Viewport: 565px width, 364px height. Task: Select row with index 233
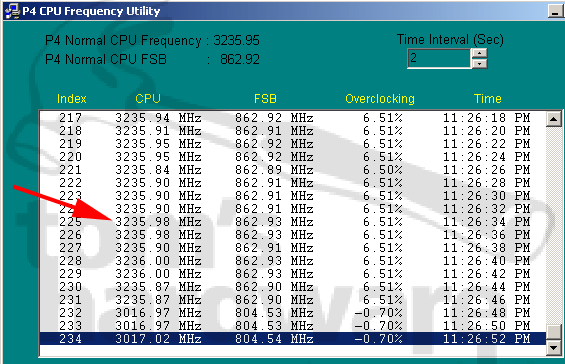(x=293, y=325)
